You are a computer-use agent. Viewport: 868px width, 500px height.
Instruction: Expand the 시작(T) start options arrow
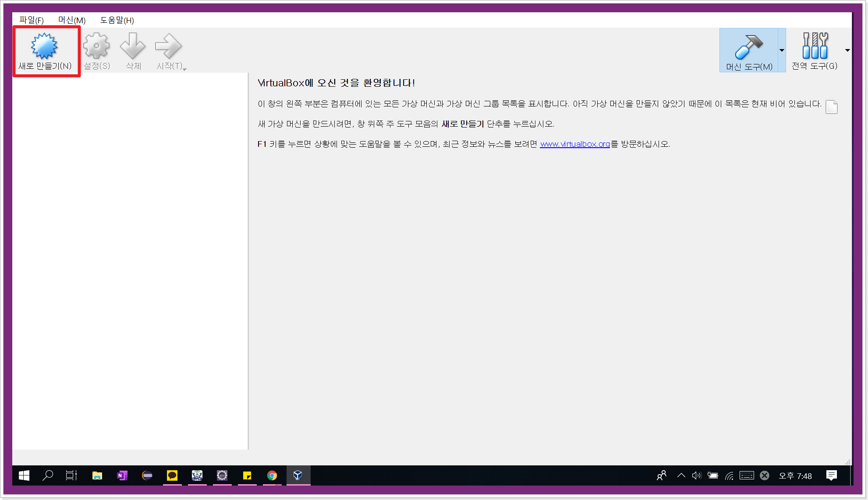point(185,69)
